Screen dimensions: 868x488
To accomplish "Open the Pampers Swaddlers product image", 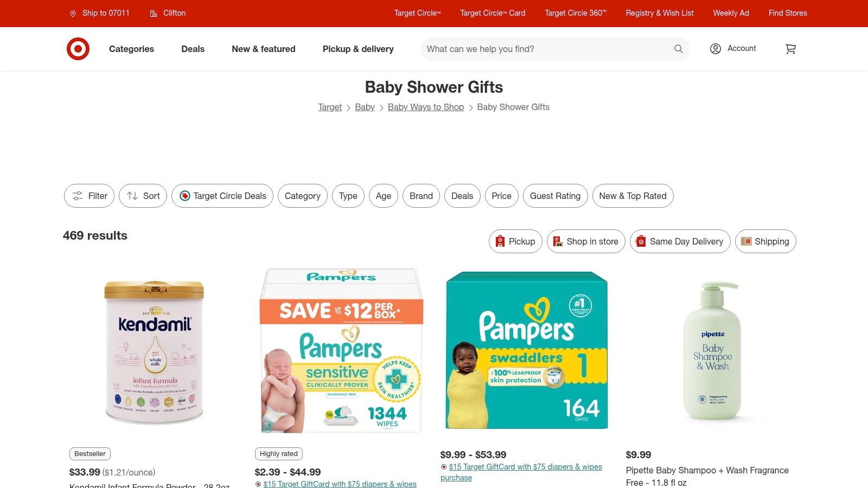I will 527,351.
